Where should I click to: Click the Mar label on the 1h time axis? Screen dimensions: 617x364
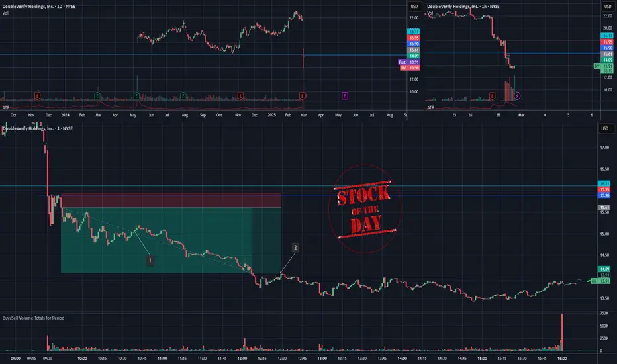pyautogui.click(x=522, y=115)
